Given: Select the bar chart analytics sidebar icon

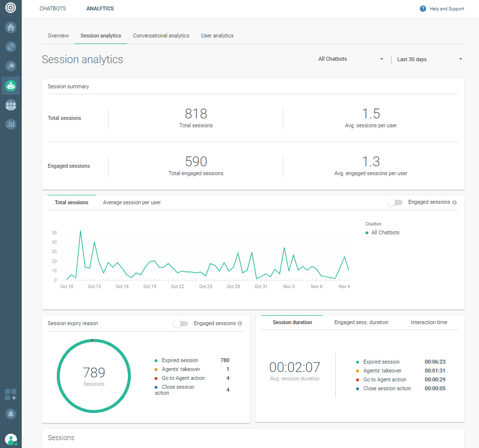Looking at the screenshot, I should tap(10, 124).
